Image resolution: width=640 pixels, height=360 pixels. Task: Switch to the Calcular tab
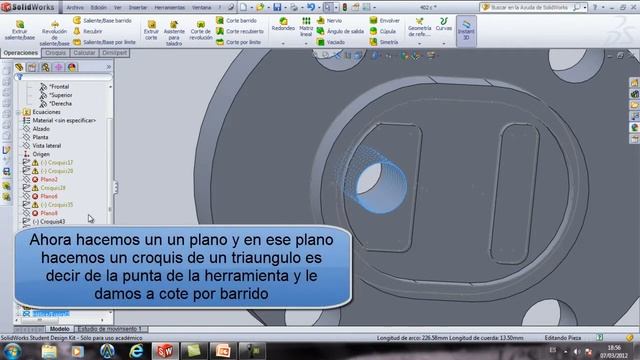tap(84, 53)
